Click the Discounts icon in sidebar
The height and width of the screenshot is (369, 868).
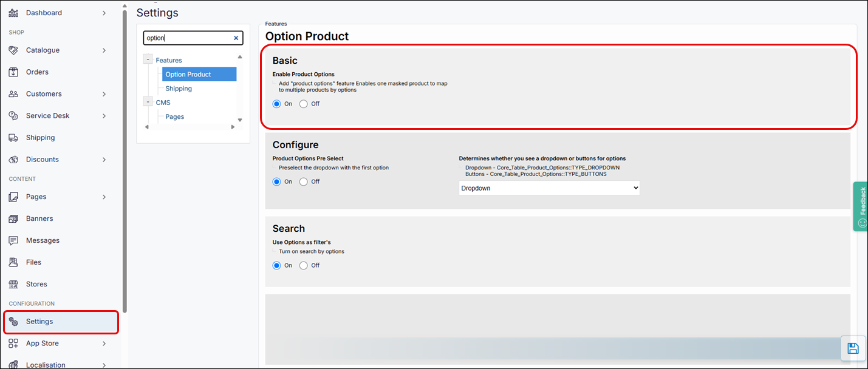tap(13, 160)
